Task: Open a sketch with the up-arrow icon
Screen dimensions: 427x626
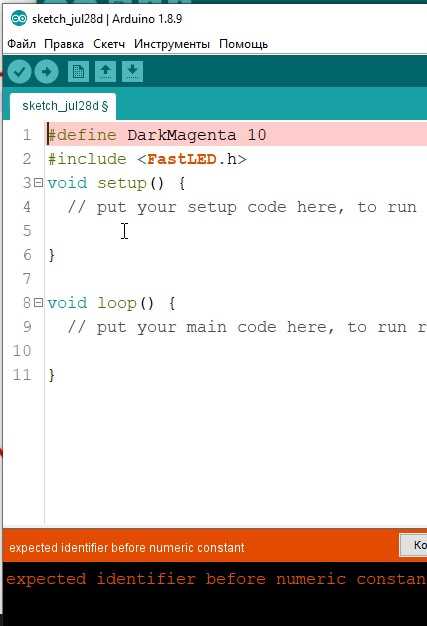Action: (105, 71)
